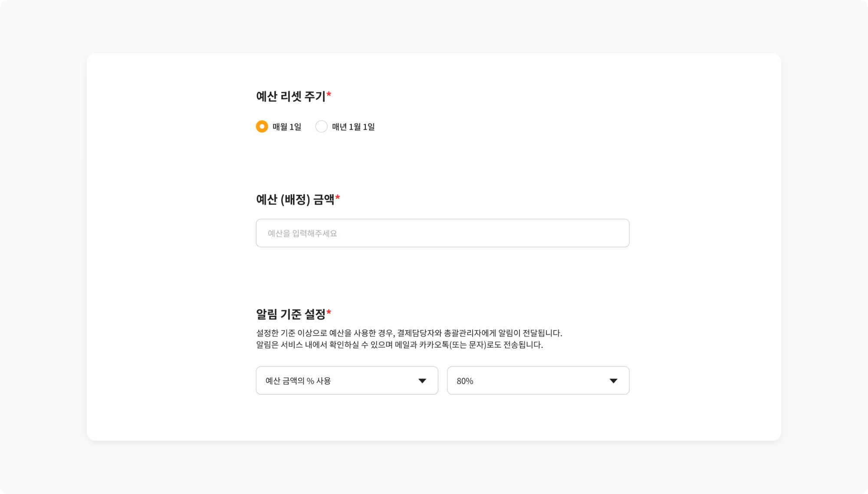Focus the 예산을 입력해주세요 input field
This screenshot has width=868, height=494.
pos(442,233)
